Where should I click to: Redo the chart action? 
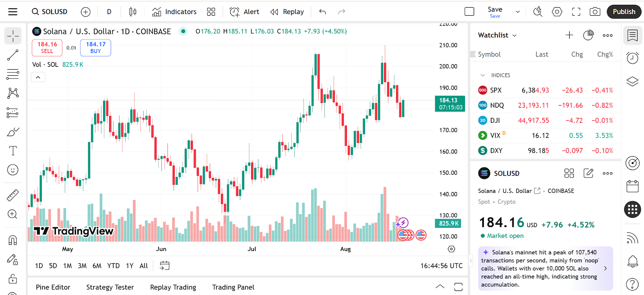point(341,12)
